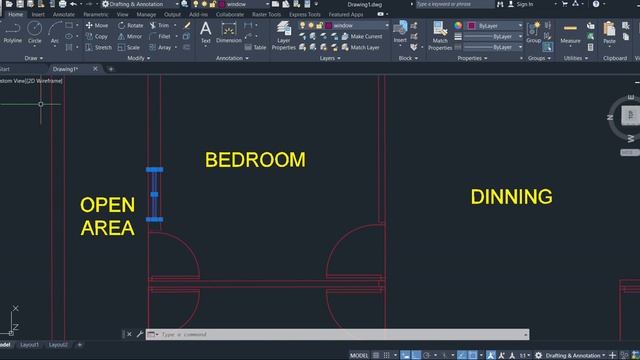Open the Measure tool
This screenshot has height=360, width=640.
click(x=570, y=33)
